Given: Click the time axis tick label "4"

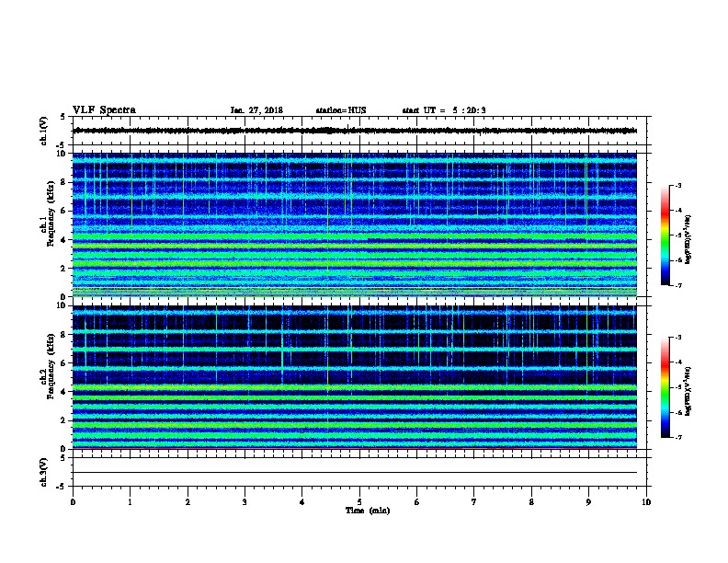Looking at the screenshot, I should pyautogui.click(x=302, y=502).
